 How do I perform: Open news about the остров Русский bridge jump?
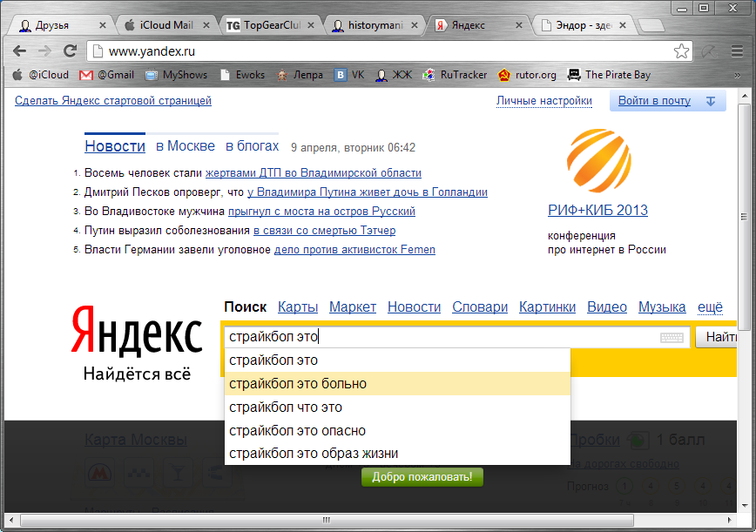[321, 212]
